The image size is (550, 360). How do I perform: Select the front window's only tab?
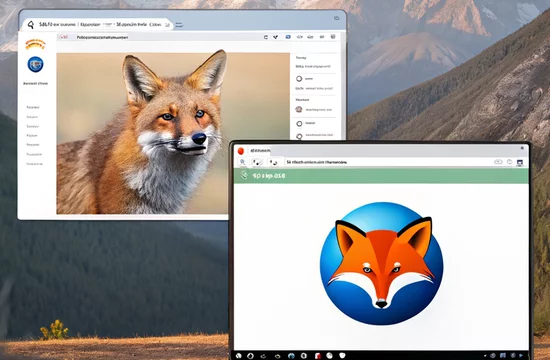(x=260, y=151)
